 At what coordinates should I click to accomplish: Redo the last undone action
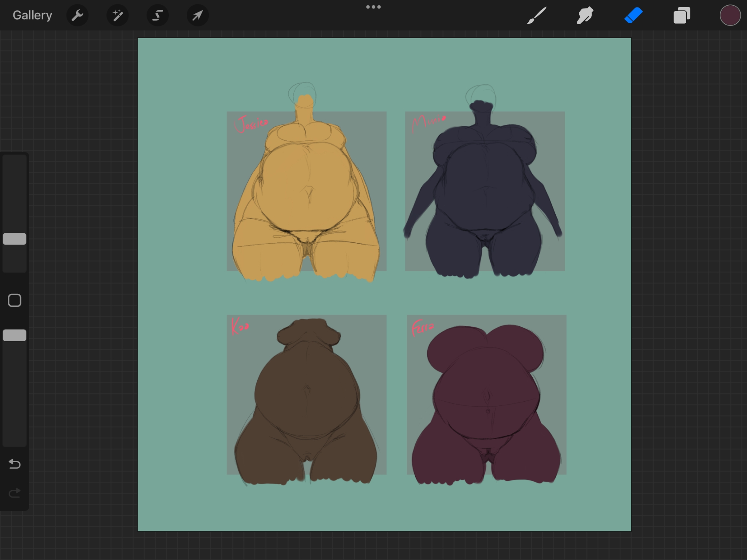click(15, 493)
